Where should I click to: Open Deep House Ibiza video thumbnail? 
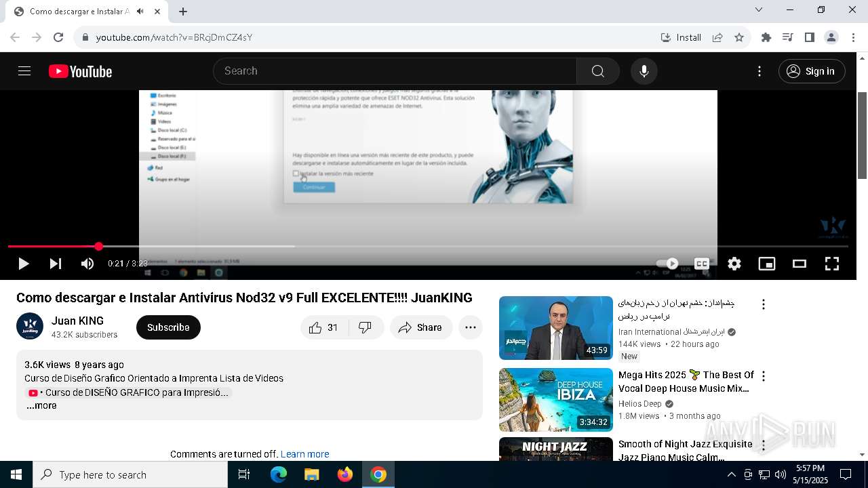(x=556, y=400)
